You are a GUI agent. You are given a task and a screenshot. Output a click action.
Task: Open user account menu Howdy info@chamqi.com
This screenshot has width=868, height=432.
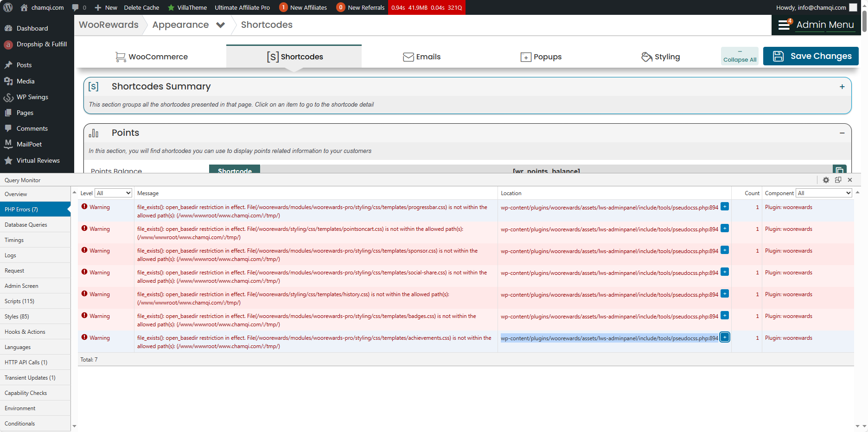(x=817, y=7)
